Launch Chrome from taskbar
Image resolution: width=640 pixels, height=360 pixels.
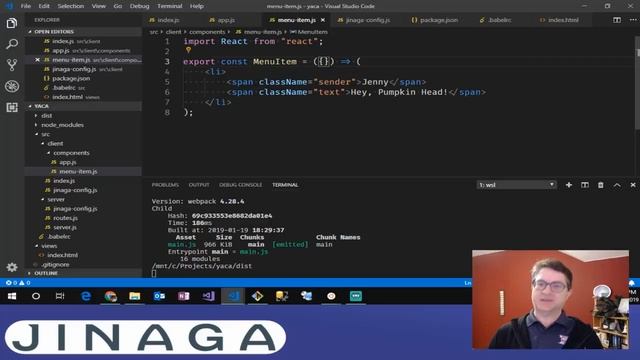click(110, 296)
